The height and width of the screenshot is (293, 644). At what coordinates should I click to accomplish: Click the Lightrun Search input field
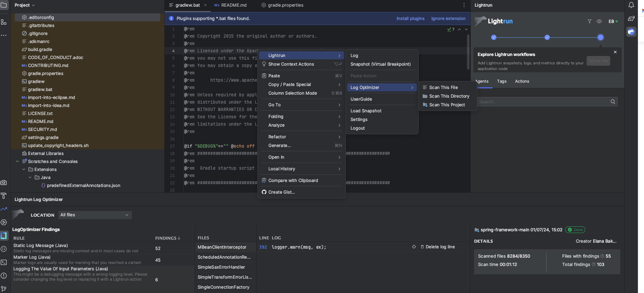[543, 102]
